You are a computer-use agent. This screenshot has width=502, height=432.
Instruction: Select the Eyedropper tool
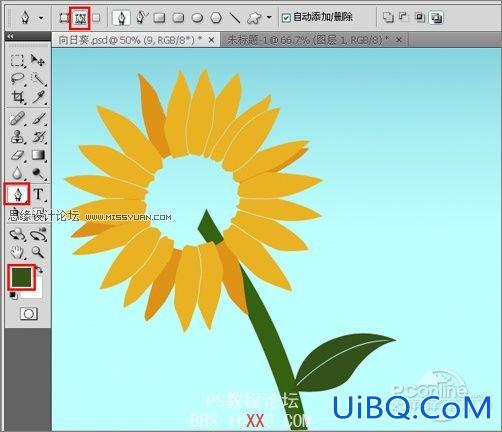point(39,97)
